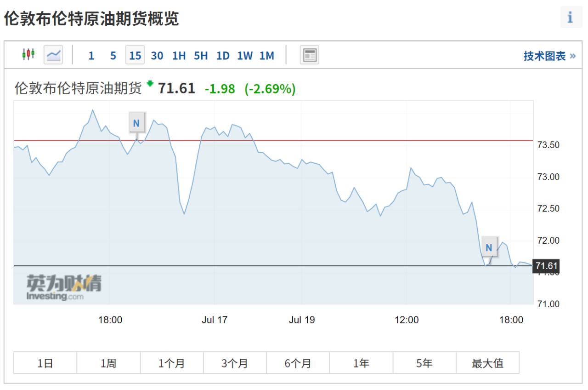Show the 6个月 time range

298,363
